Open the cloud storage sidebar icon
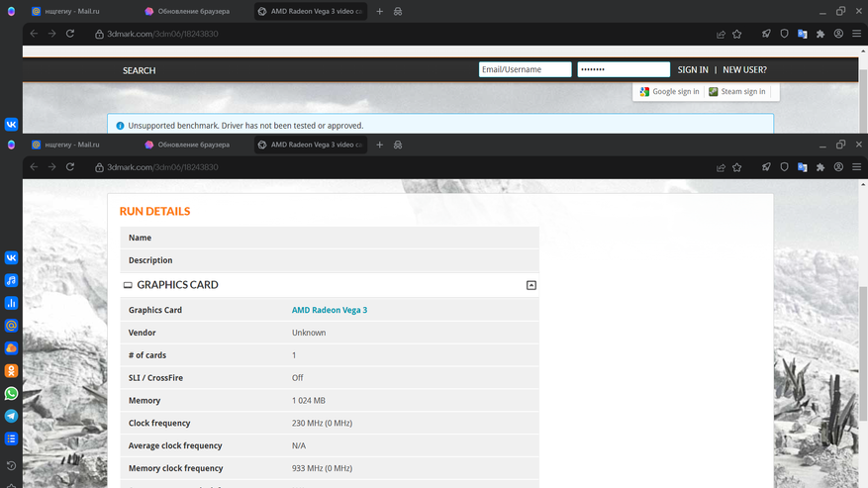Screen dimensions: 868x488 coord(11,347)
